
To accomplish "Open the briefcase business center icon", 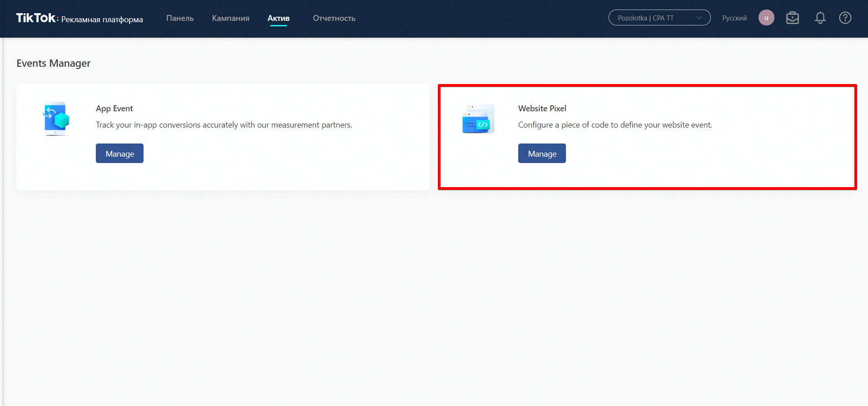I will coord(793,18).
